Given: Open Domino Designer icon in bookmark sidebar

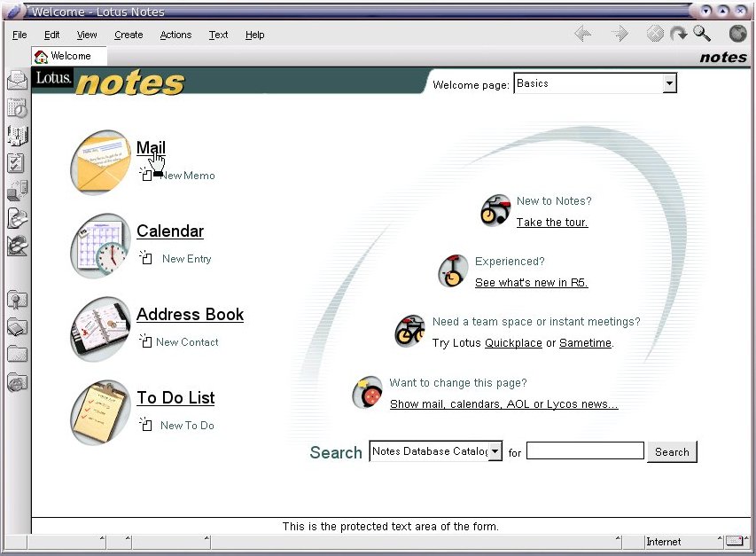Looking at the screenshot, I should coord(18,246).
